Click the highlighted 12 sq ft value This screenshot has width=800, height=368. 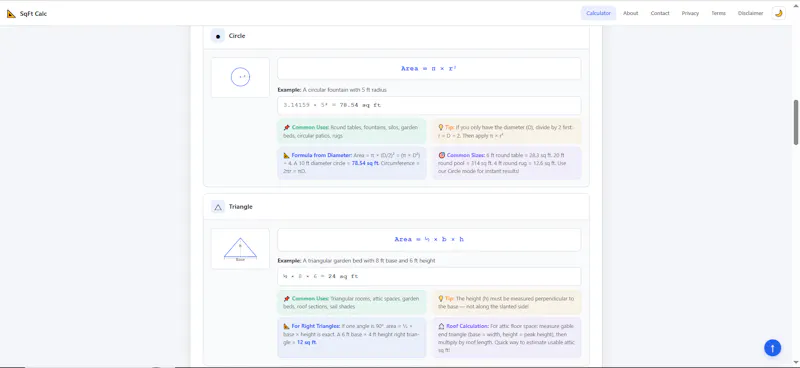pos(307,342)
